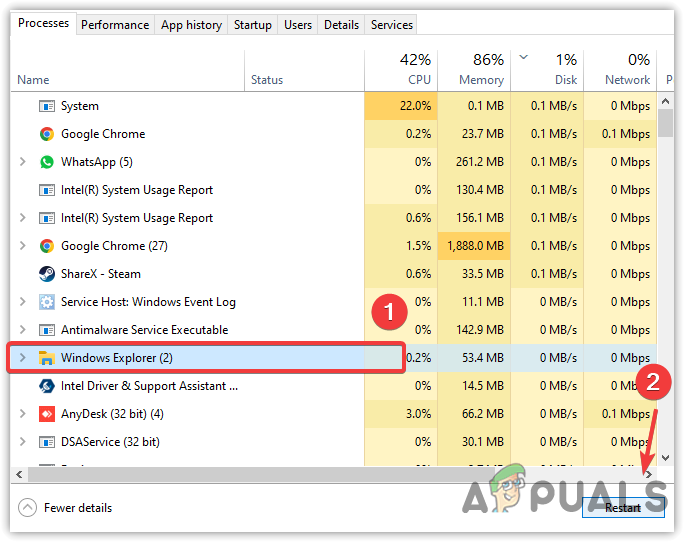684x542 pixels.
Task: Click the vertical scrollbar up arrow
Action: tap(665, 101)
